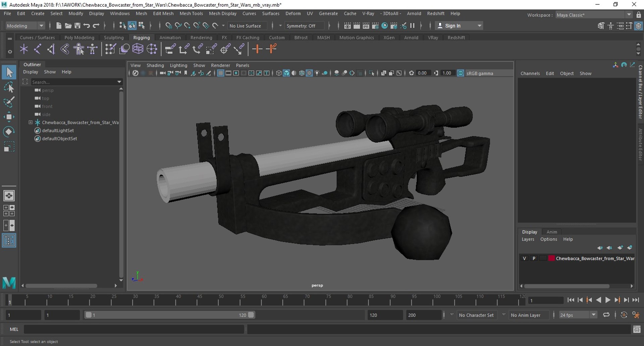
Task: Click the red layer color swatch
Action: pos(551,258)
